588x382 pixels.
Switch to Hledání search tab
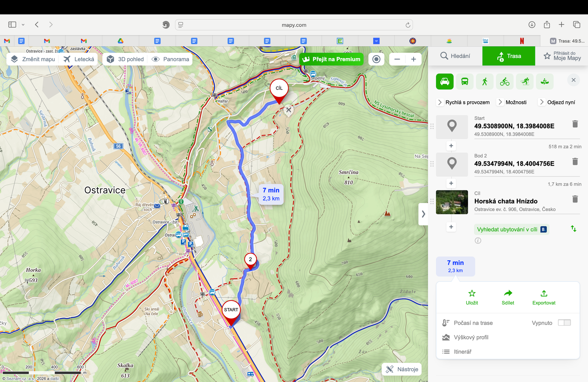pos(455,56)
